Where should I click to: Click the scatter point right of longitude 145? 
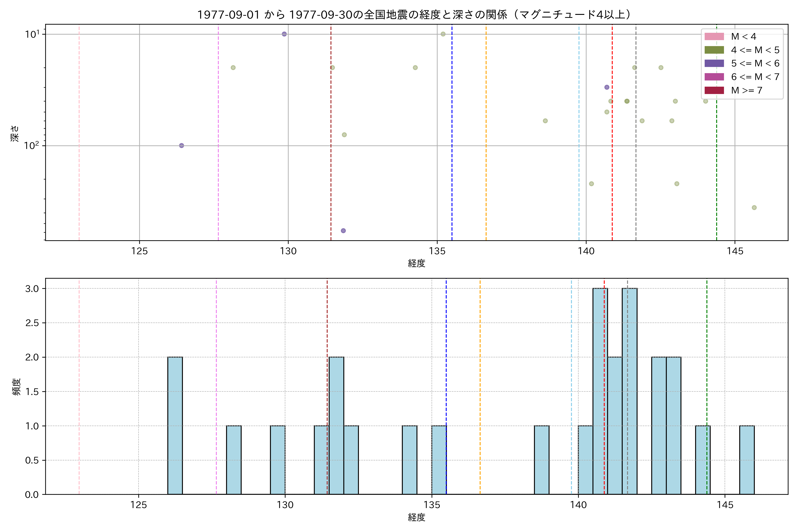tap(754, 208)
